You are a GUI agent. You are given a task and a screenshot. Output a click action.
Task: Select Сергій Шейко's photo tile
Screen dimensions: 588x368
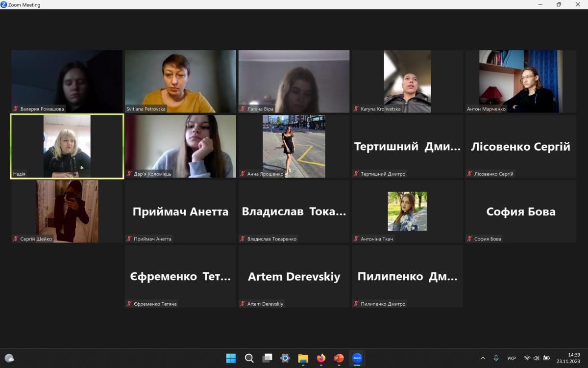[67, 211]
